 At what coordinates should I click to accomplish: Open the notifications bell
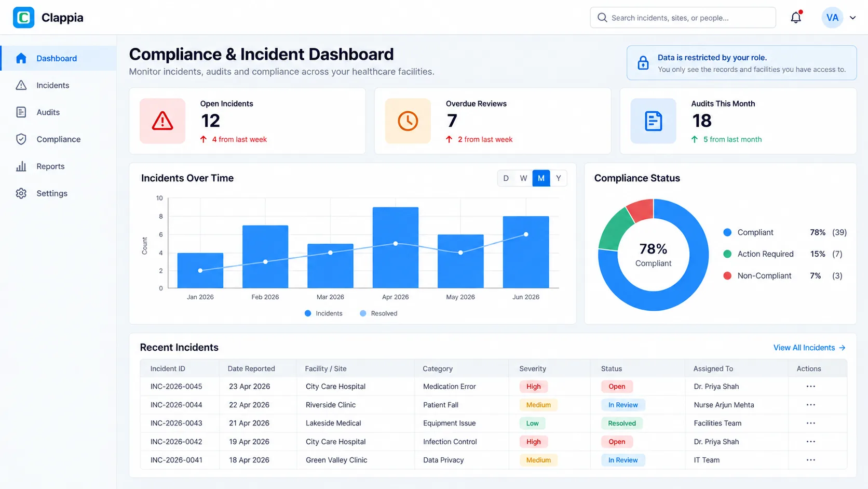796,18
